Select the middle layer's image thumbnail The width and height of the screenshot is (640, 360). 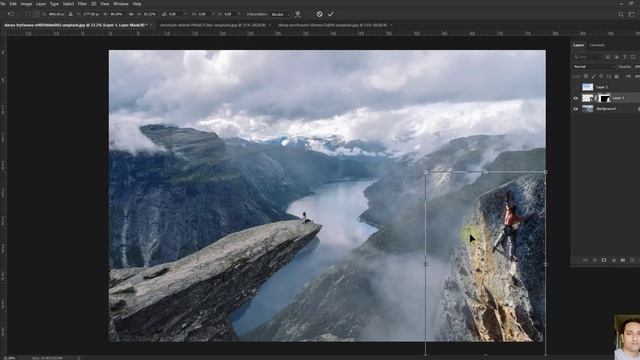(587, 98)
